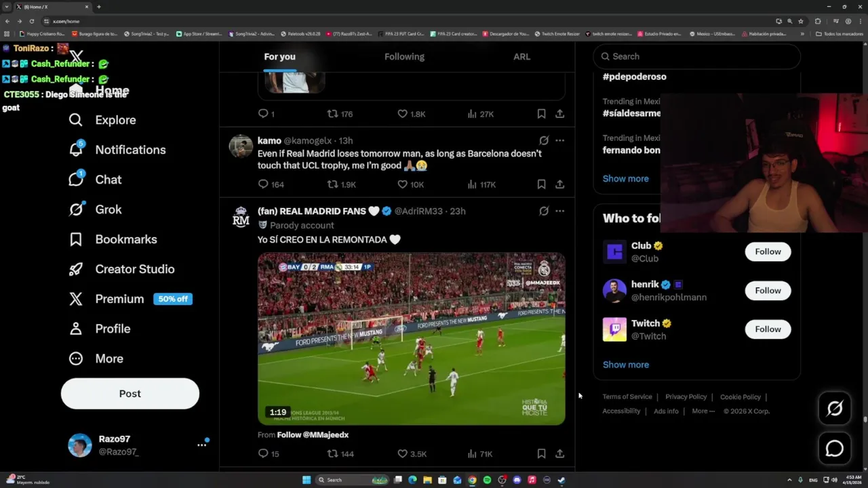Open Cookie Policy link
The width and height of the screenshot is (868, 488).
click(x=740, y=397)
